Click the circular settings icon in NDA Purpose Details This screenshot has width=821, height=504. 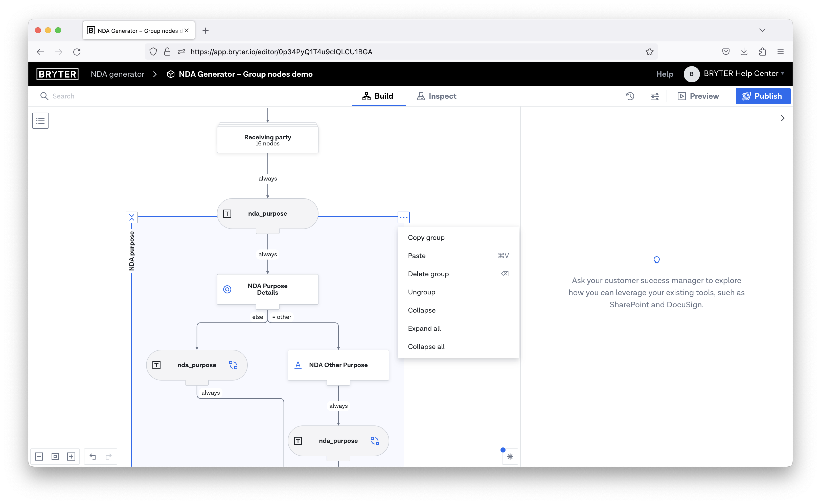click(x=227, y=289)
